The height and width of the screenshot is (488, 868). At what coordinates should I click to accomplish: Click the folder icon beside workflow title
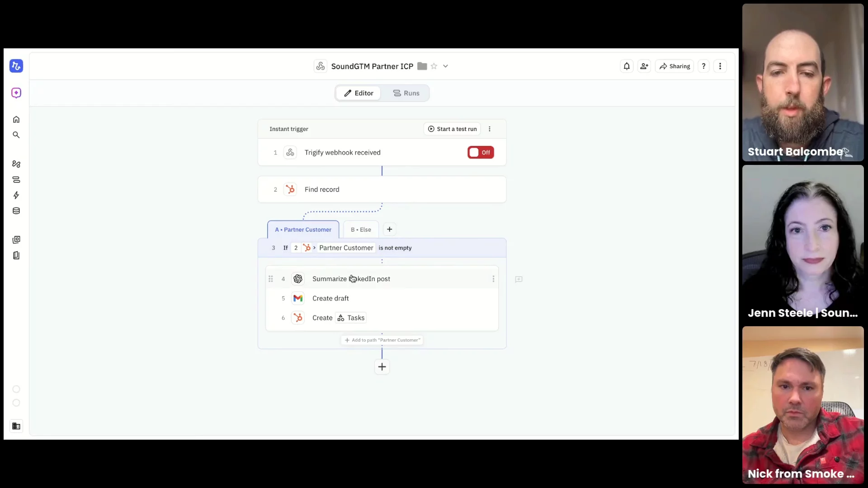pos(422,66)
